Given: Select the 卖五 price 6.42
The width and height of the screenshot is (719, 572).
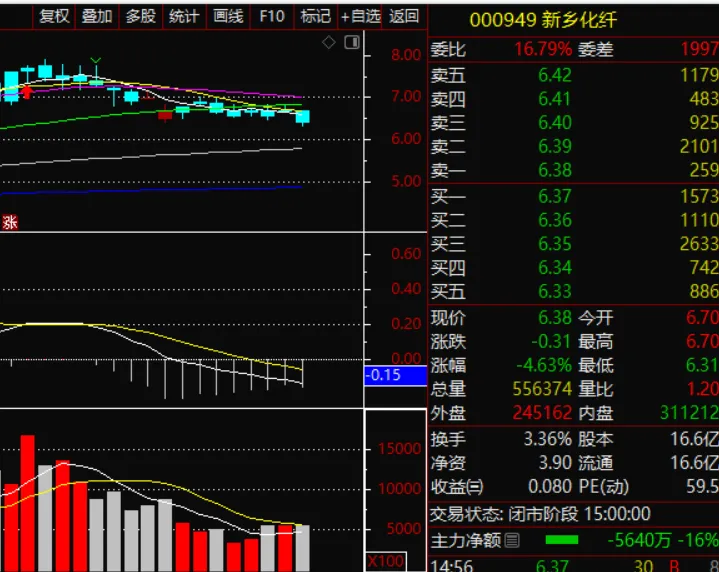Looking at the screenshot, I should click(x=555, y=75).
